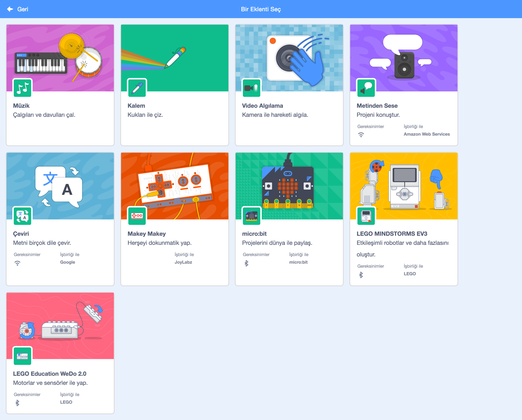The width and height of the screenshot is (522, 420).
Task: Click the Bluetooth icon under LEGO WeDo 2.0
Action: (x=17, y=403)
